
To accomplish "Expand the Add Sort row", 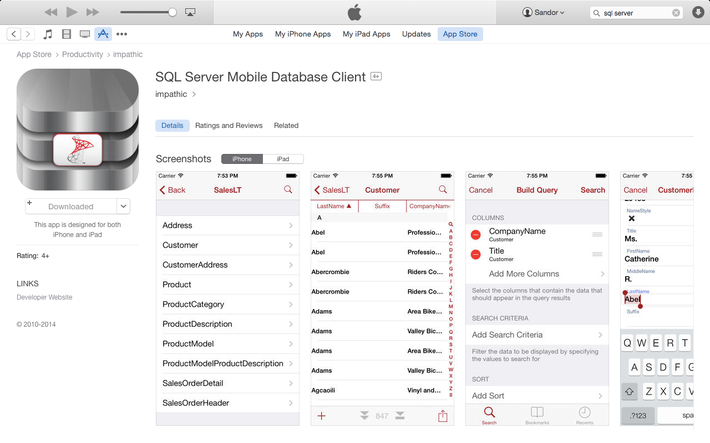I will pyautogui.click(x=537, y=396).
